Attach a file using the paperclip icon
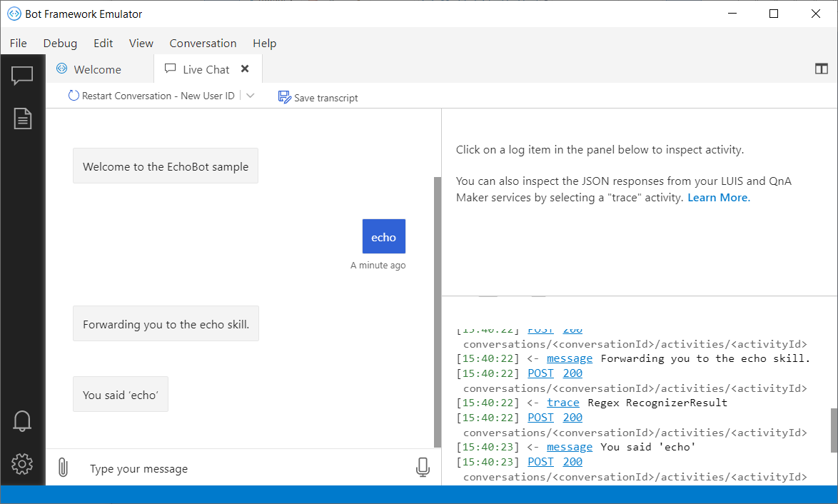This screenshot has width=838, height=504. tap(63, 467)
